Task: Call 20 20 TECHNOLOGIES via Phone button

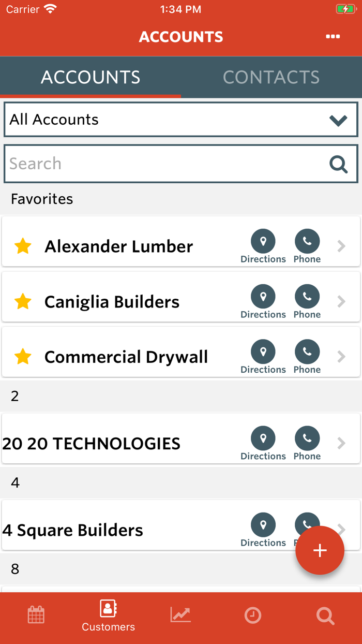Action: pos(307,438)
